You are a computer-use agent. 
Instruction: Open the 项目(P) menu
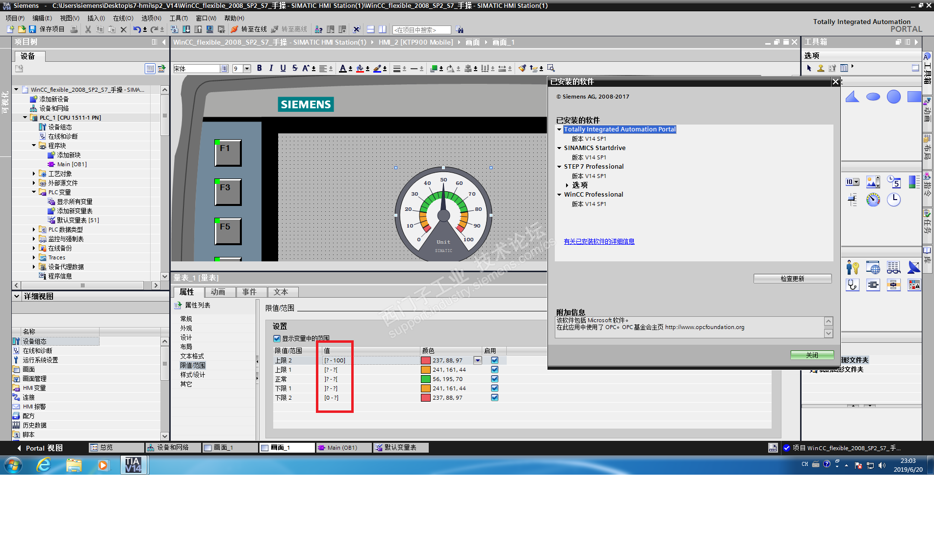click(x=15, y=18)
